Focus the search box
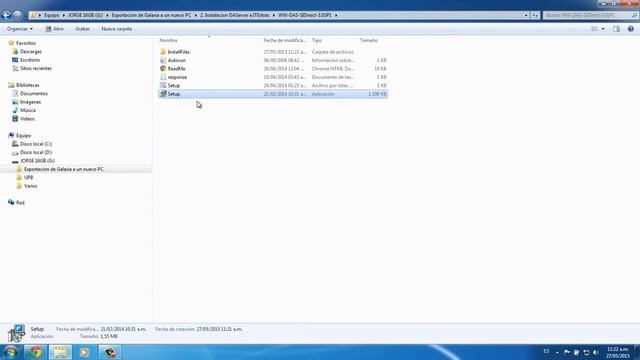The height and width of the screenshot is (360, 640). (x=590, y=15)
